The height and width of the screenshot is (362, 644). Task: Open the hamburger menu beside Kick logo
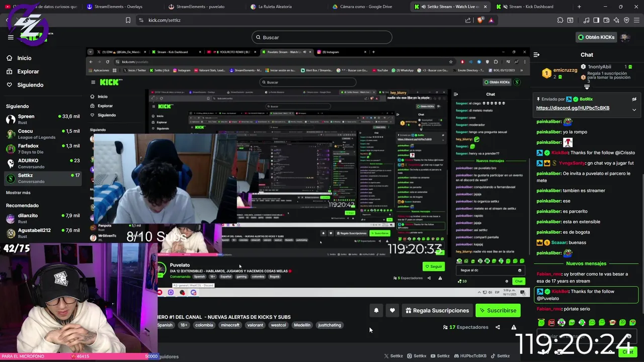11,37
